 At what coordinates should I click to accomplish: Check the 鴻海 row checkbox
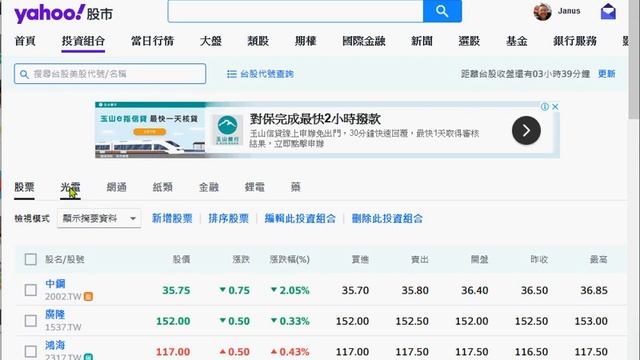[x=31, y=351]
